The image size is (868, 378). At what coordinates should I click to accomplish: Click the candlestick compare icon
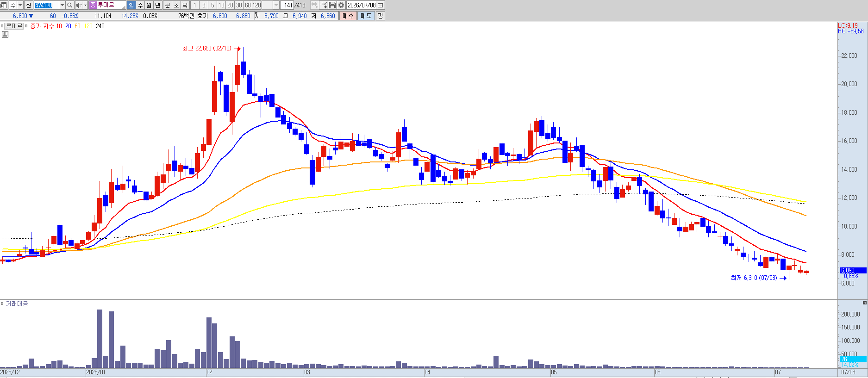click(315, 5)
